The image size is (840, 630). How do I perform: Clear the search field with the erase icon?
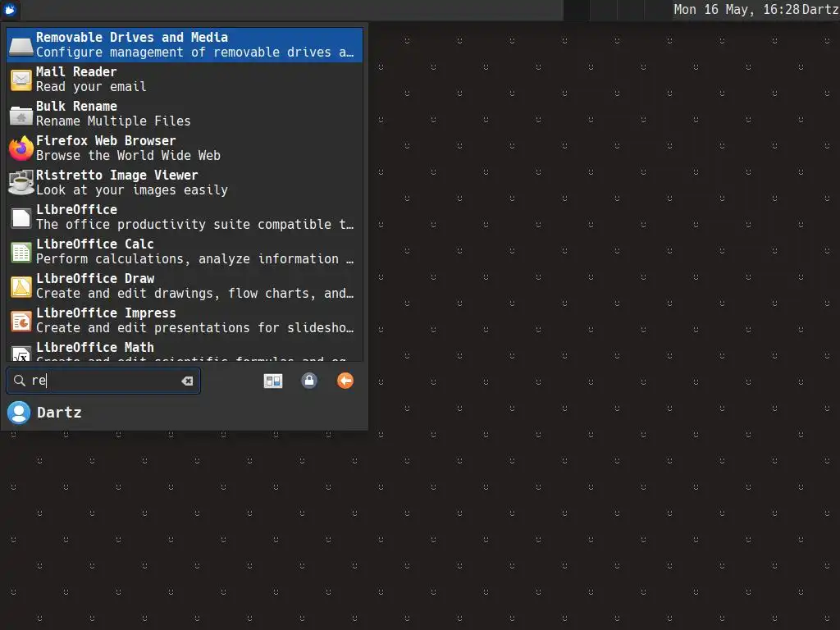pos(187,381)
